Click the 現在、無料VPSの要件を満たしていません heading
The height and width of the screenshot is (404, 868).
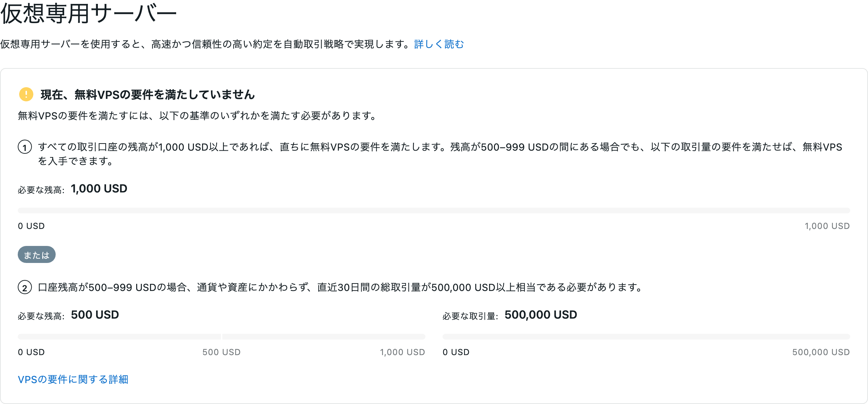(148, 95)
